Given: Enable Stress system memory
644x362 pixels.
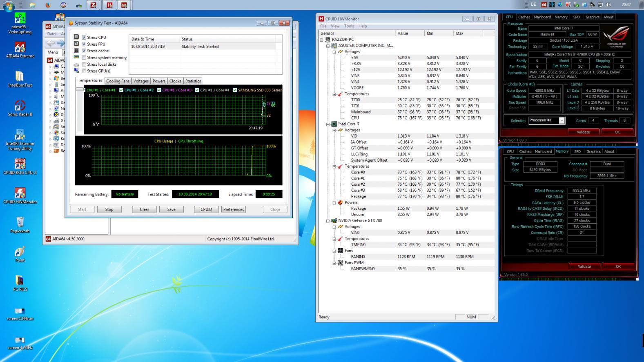Looking at the screenshot, I should tap(84, 58).
